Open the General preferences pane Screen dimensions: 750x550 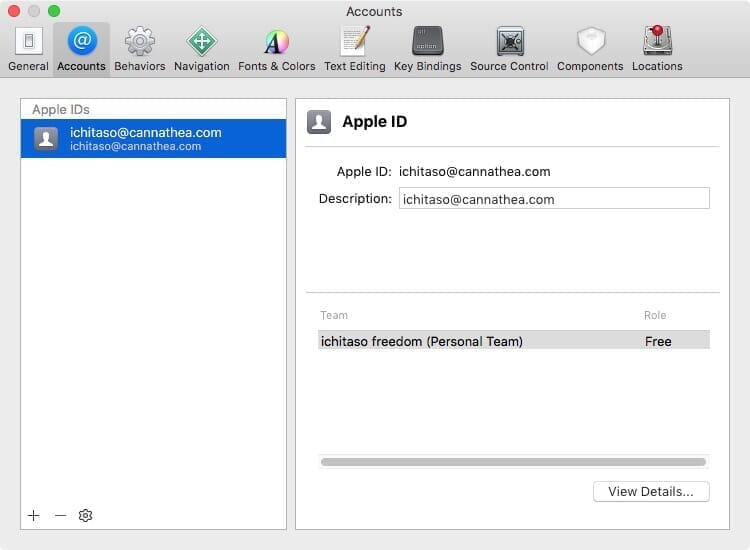pos(28,49)
